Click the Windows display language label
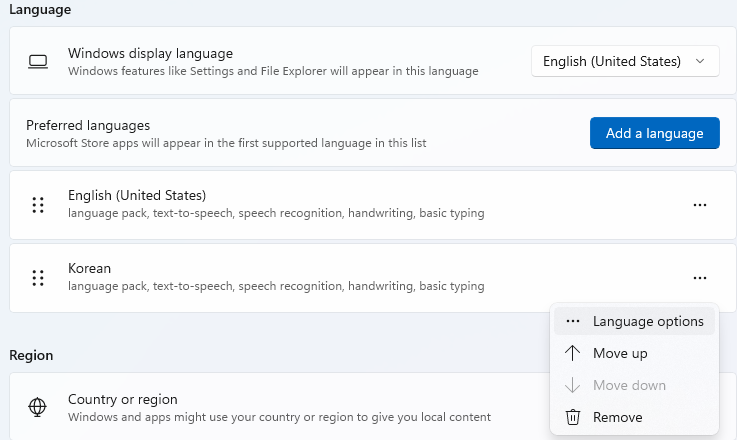 (x=150, y=54)
